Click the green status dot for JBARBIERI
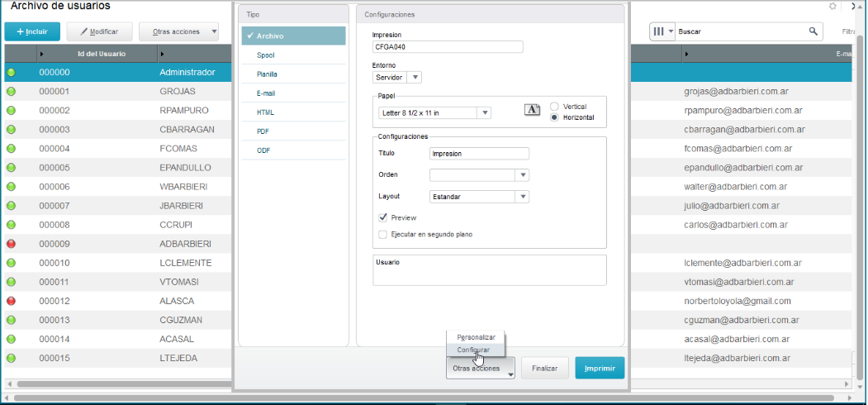Screen dimensions: 868x405 click(11, 206)
